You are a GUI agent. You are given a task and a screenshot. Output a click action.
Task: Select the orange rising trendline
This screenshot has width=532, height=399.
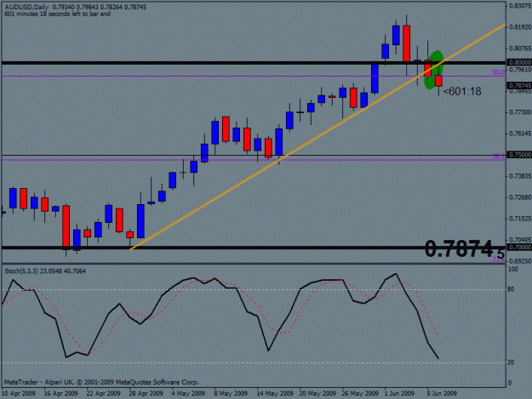tap(317, 137)
